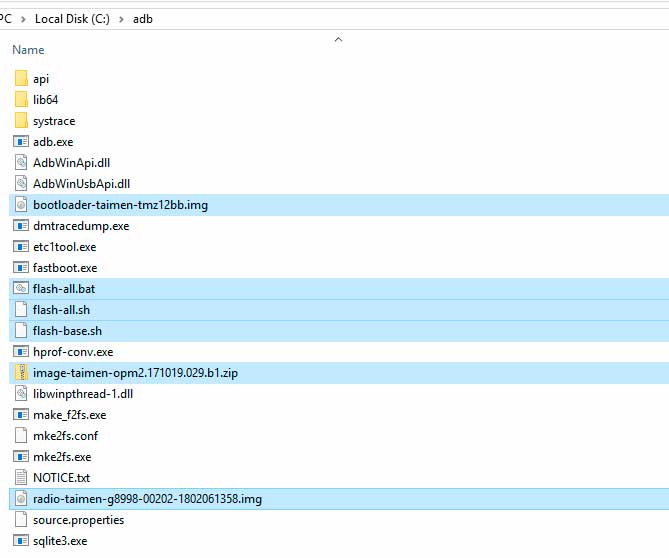The image size is (669, 558).
Task: Click the hprof-conv.exe file icon
Action: tap(21, 352)
